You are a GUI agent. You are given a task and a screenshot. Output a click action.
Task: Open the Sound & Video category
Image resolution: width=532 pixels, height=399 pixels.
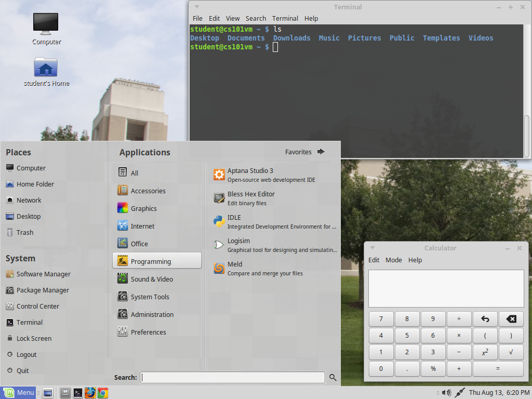[x=157, y=279]
